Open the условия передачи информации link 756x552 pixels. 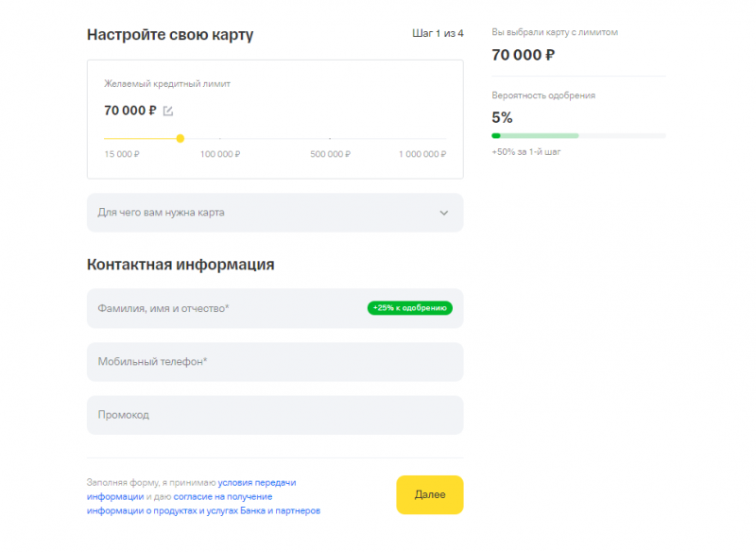(x=257, y=482)
